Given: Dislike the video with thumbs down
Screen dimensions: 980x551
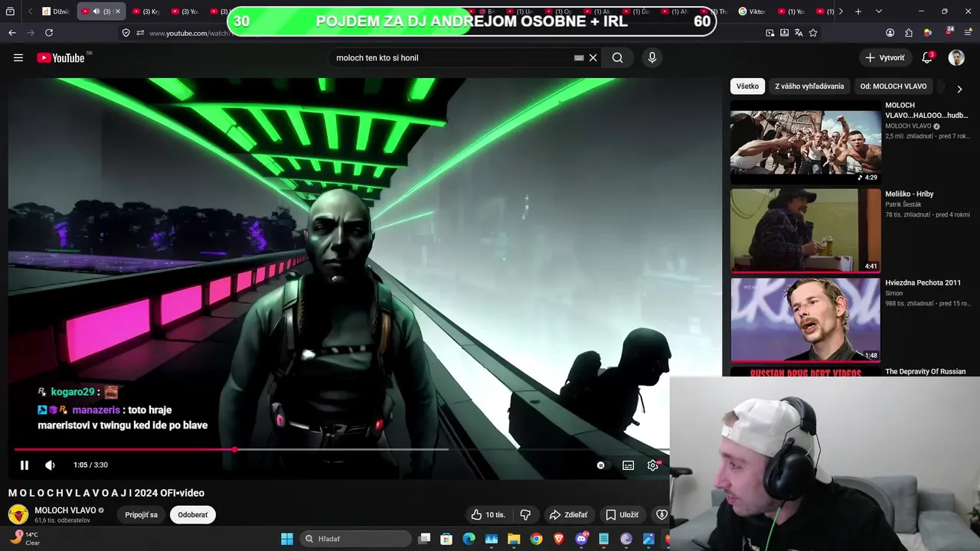Looking at the screenshot, I should coord(525,515).
